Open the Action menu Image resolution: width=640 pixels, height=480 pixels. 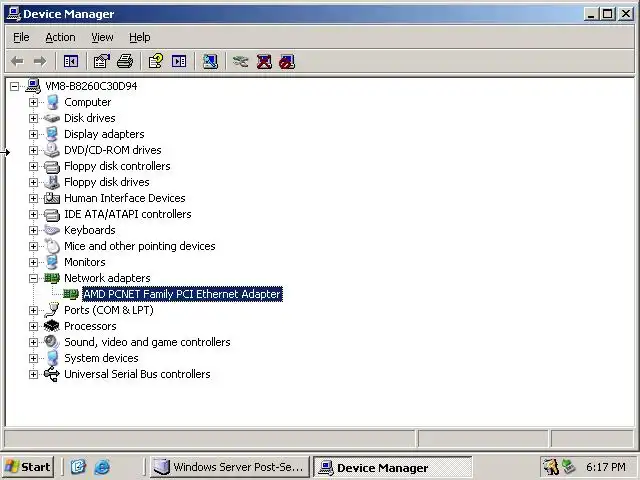point(60,37)
